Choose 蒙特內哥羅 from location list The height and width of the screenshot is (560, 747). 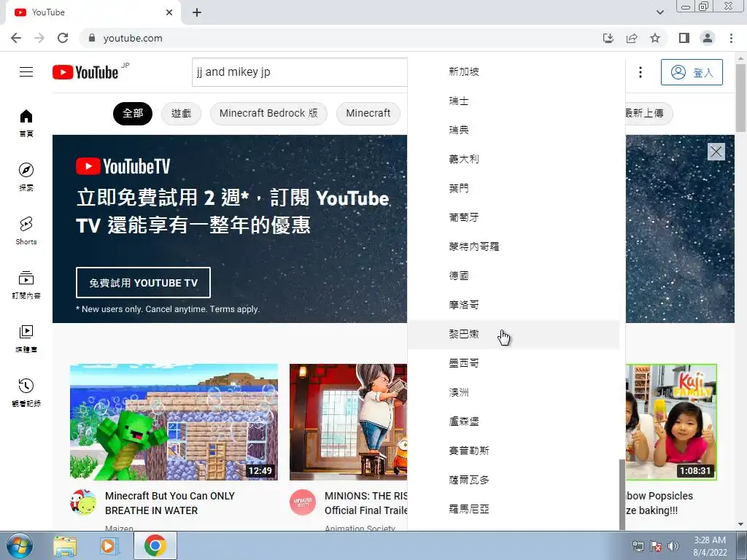514,246
